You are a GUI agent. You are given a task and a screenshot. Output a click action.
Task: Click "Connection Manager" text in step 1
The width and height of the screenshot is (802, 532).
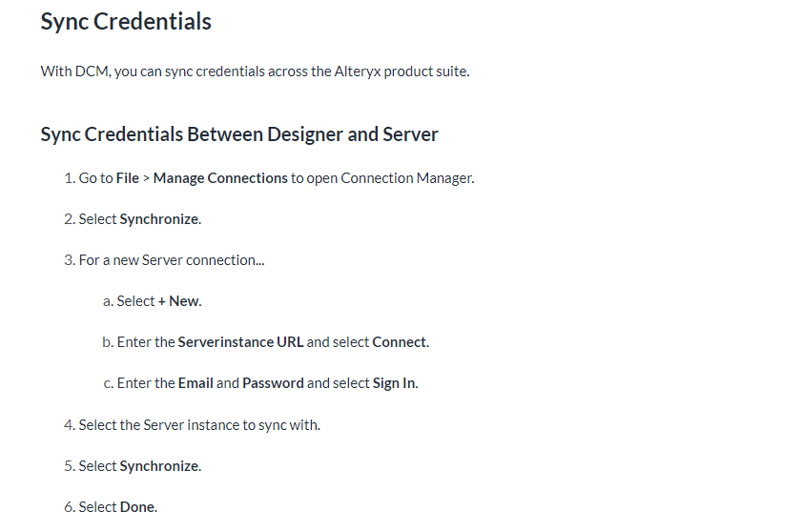(x=406, y=178)
